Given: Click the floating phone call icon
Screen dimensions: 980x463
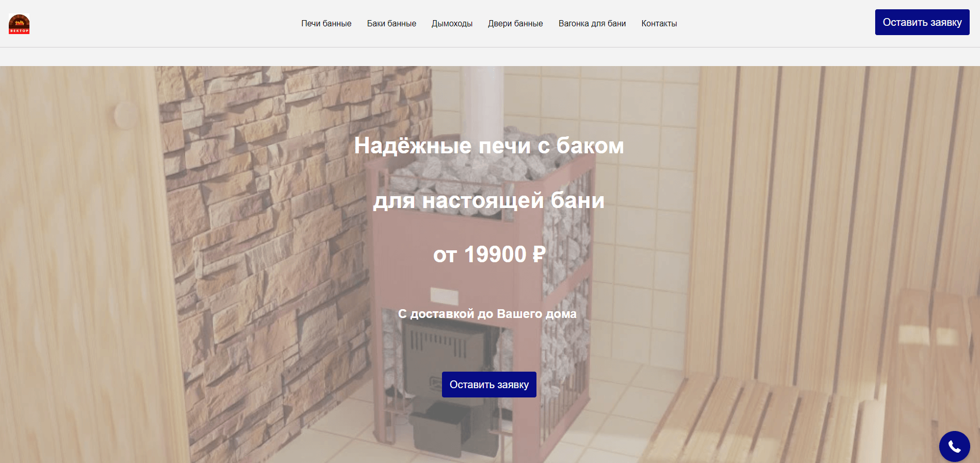Looking at the screenshot, I should (x=954, y=446).
